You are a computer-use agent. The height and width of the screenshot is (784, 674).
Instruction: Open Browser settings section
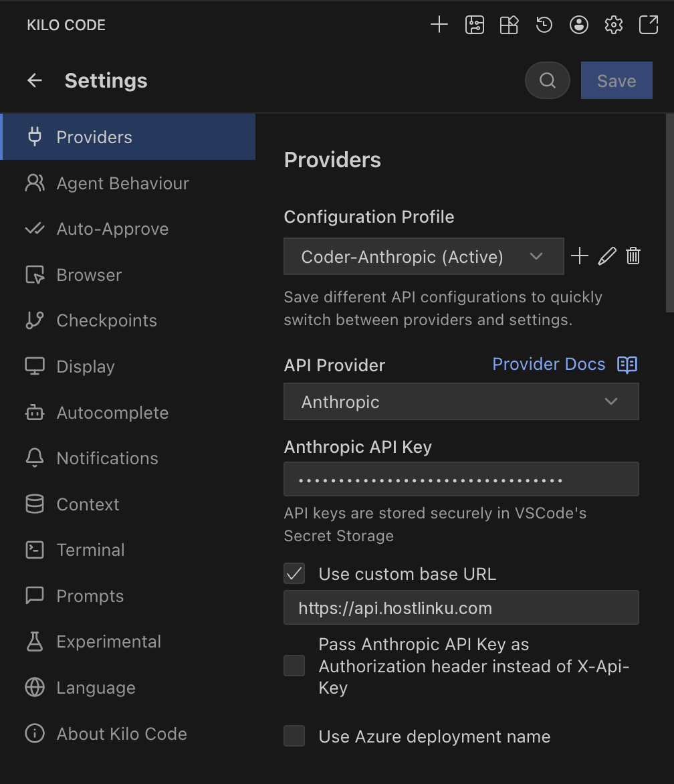129,274
